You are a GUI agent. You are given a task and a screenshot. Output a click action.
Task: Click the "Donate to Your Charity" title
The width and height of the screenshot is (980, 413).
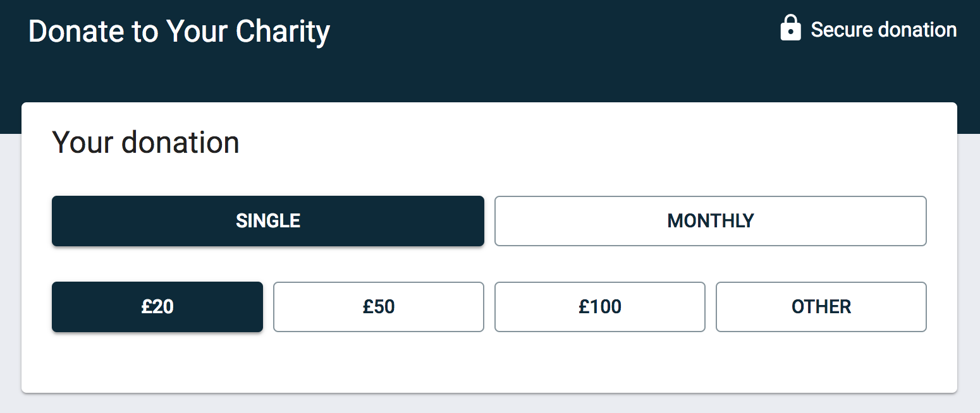179,32
